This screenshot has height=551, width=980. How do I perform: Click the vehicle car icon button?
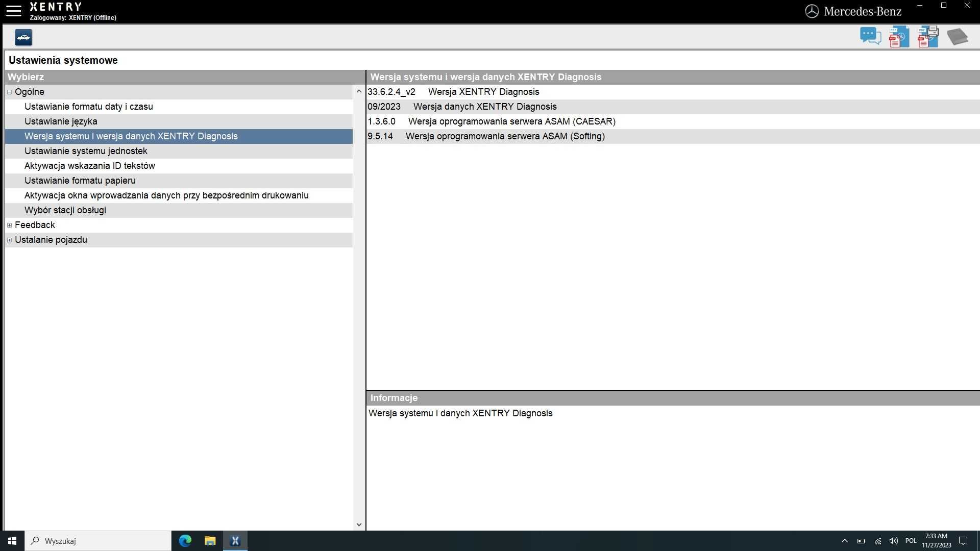click(x=23, y=37)
